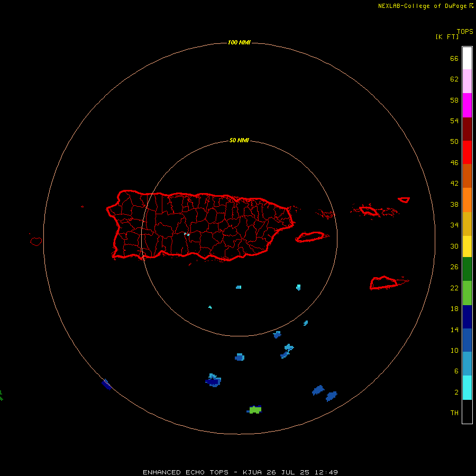This screenshot has height=476, width=476.
Task: Click the navy blue 22 kft legend swatch
Action: pyautogui.click(x=467, y=317)
